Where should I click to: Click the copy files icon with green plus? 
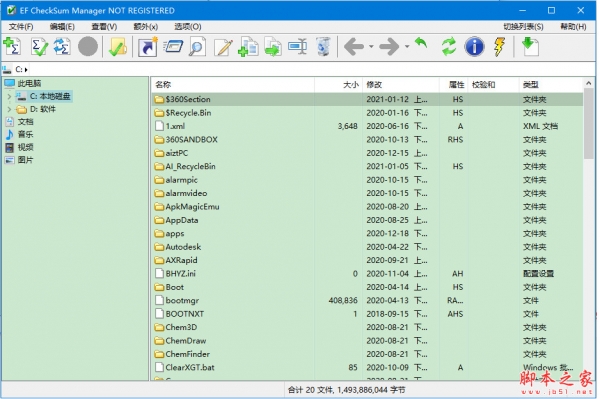coord(248,47)
